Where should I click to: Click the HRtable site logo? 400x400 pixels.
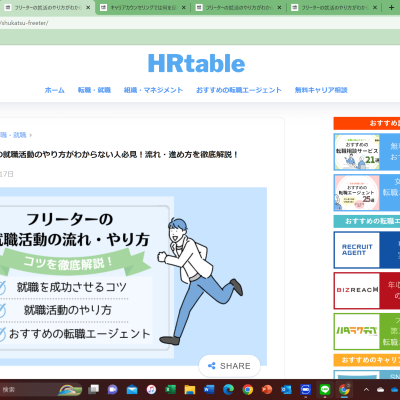coord(196,63)
